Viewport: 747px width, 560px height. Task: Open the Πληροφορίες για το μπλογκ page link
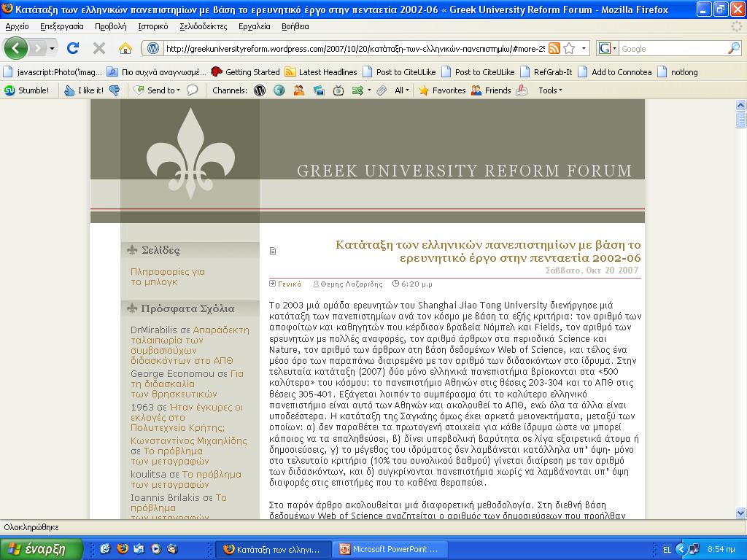tap(168, 276)
